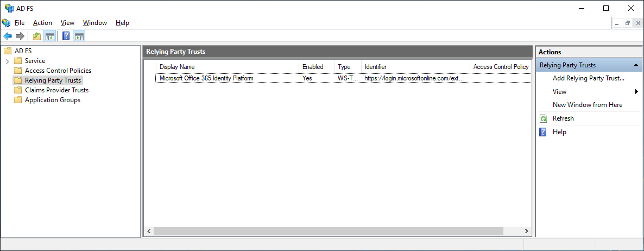Open the Action menu
Image resolution: width=644 pixels, height=251 pixels.
(43, 23)
